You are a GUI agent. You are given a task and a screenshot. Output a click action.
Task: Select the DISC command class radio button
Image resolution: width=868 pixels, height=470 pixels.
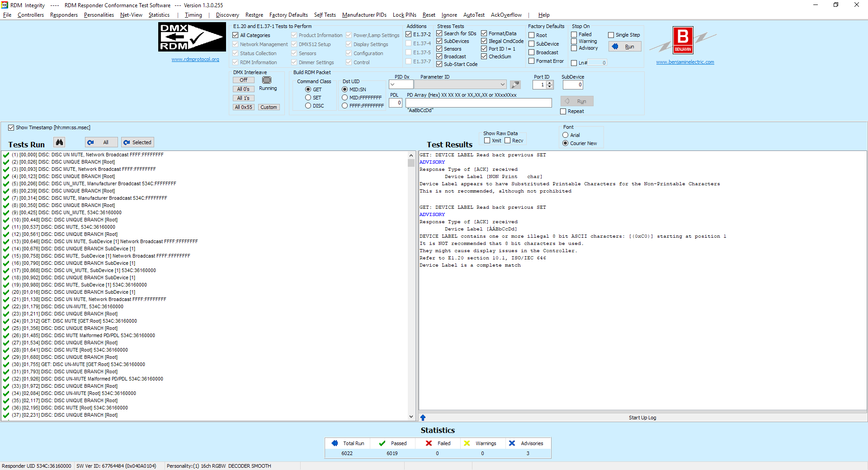308,106
